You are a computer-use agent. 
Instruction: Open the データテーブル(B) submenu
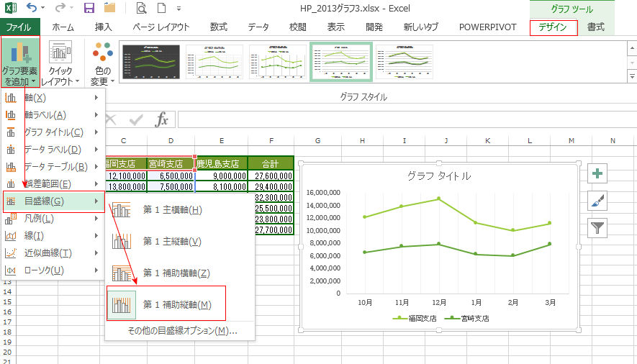click(53, 167)
